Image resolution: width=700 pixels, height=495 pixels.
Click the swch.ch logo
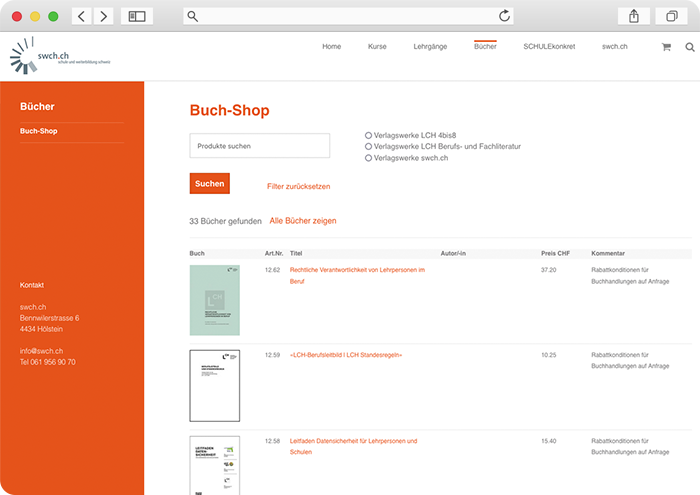click(60, 56)
